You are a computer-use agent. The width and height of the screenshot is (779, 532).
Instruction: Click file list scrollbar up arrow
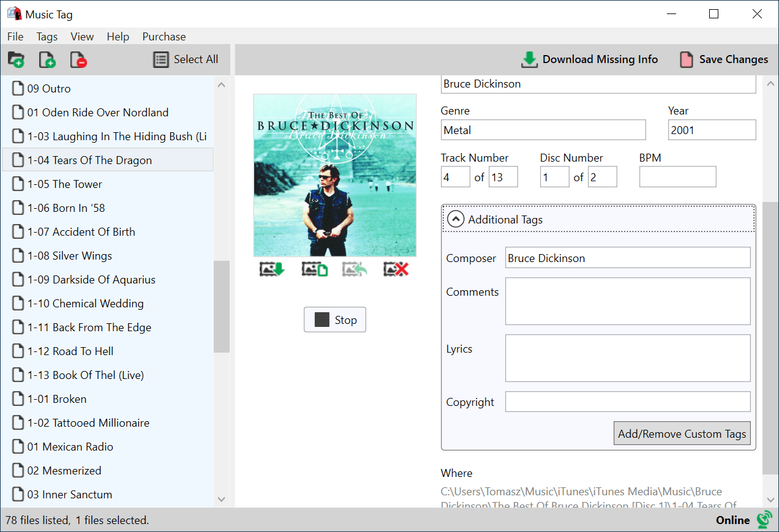[x=222, y=85]
